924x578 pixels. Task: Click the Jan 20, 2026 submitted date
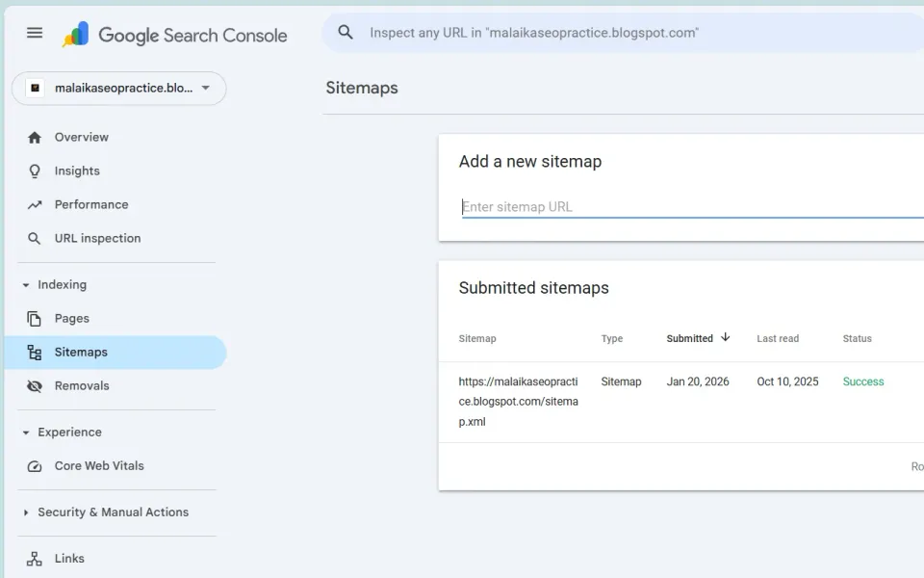coord(698,381)
